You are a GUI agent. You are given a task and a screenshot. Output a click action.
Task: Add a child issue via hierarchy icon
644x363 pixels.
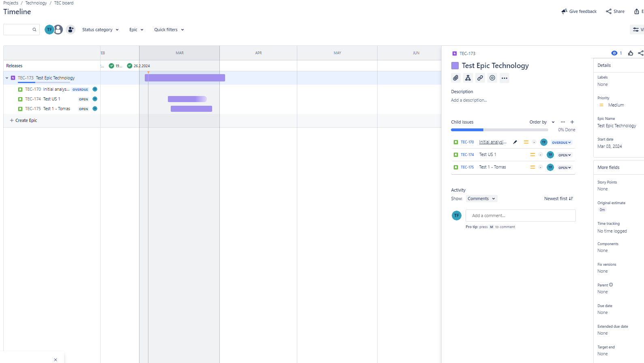tap(468, 78)
